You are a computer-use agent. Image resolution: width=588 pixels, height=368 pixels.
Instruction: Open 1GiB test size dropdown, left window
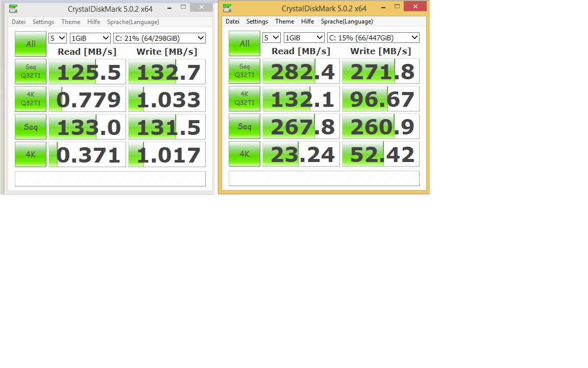click(x=90, y=38)
